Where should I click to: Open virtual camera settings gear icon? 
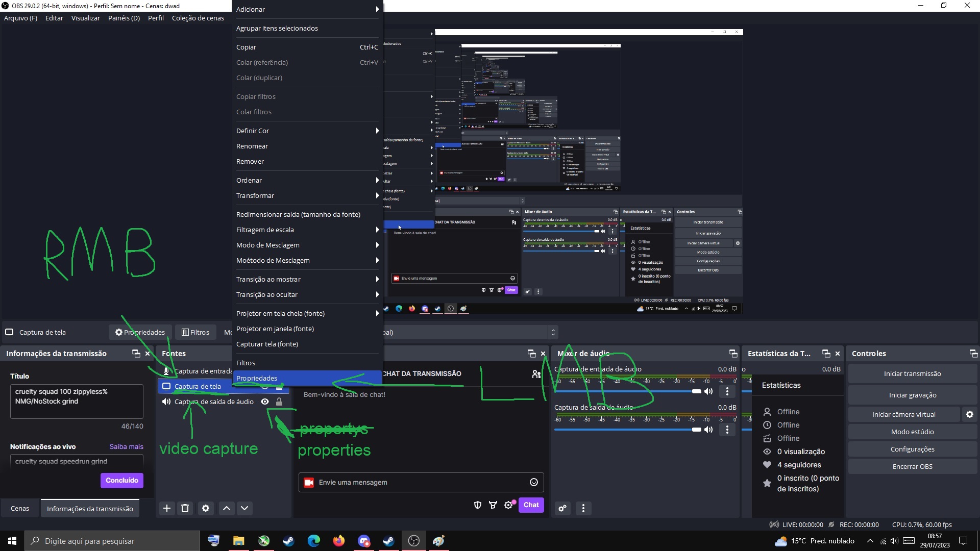point(969,414)
